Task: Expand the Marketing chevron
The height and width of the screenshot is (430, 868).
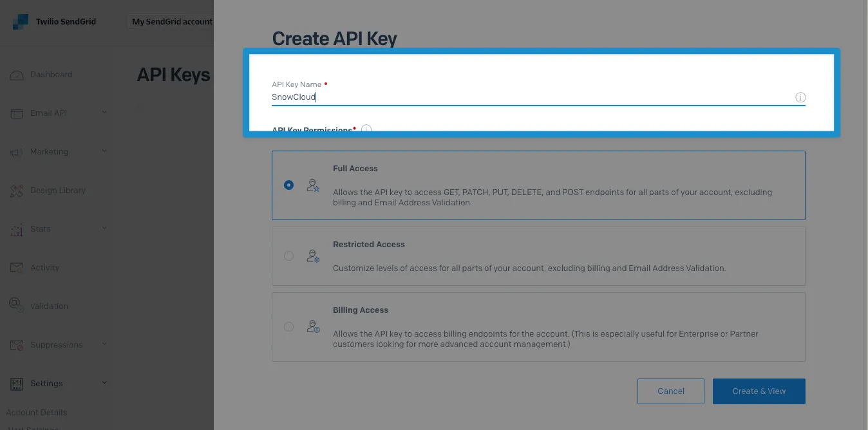Action: (x=104, y=151)
